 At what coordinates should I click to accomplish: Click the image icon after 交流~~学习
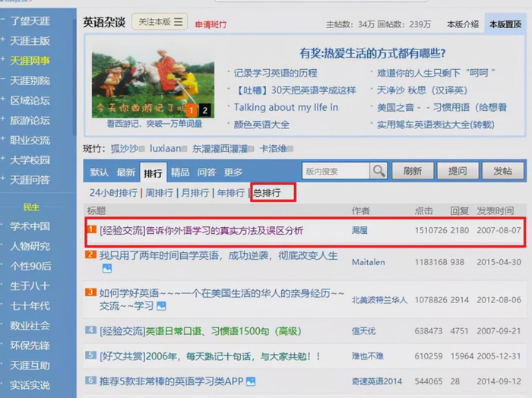pyautogui.click(x=161, y=306)
